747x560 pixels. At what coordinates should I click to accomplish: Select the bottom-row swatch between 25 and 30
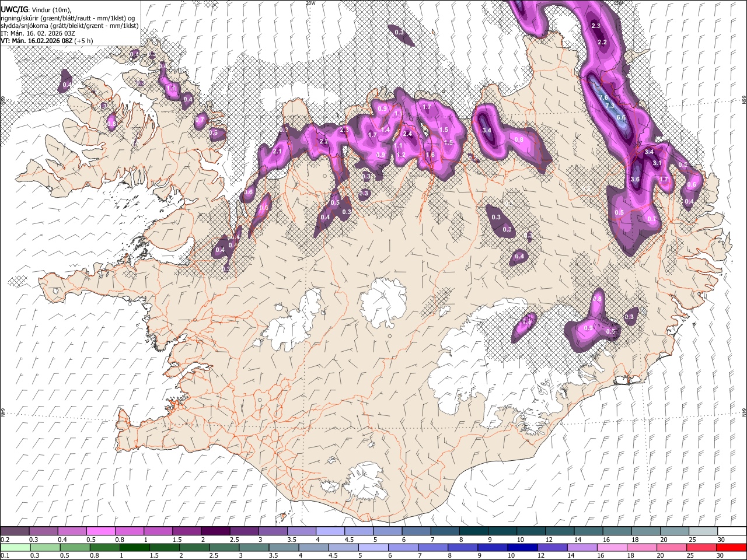coord(702,547)
